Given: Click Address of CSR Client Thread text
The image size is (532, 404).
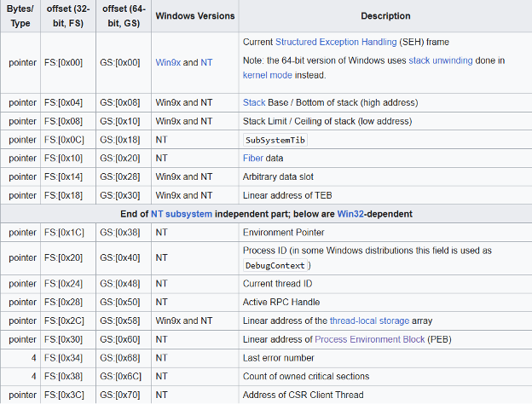Looking at the screenshot, I should point(304,395).
